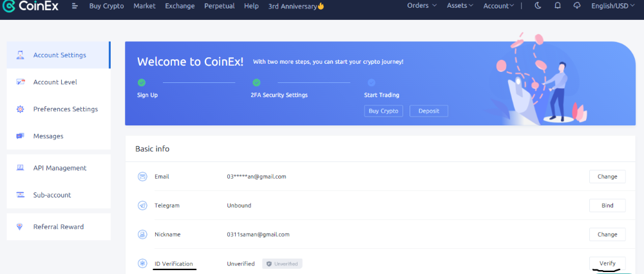This screenshot has height=274, width=644.
Task: Click Bind button for Telegram
Action: [x=607, y=206]
